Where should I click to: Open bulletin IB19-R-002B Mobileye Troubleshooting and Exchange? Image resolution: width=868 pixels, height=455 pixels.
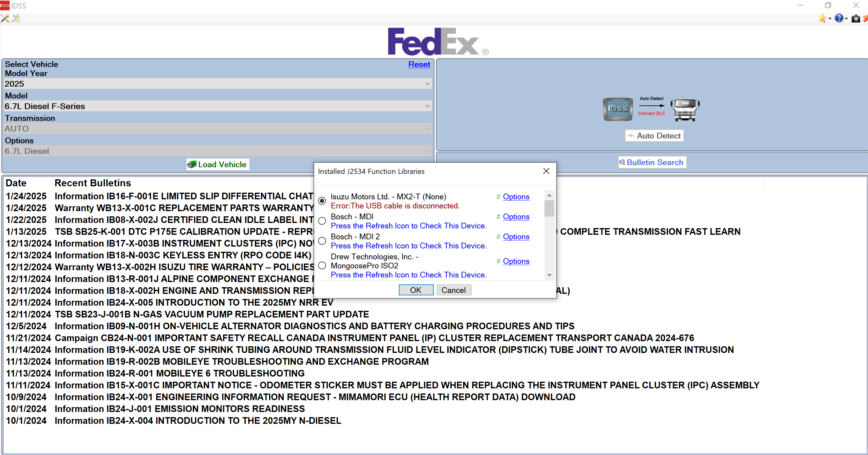(x=242, y=362)
